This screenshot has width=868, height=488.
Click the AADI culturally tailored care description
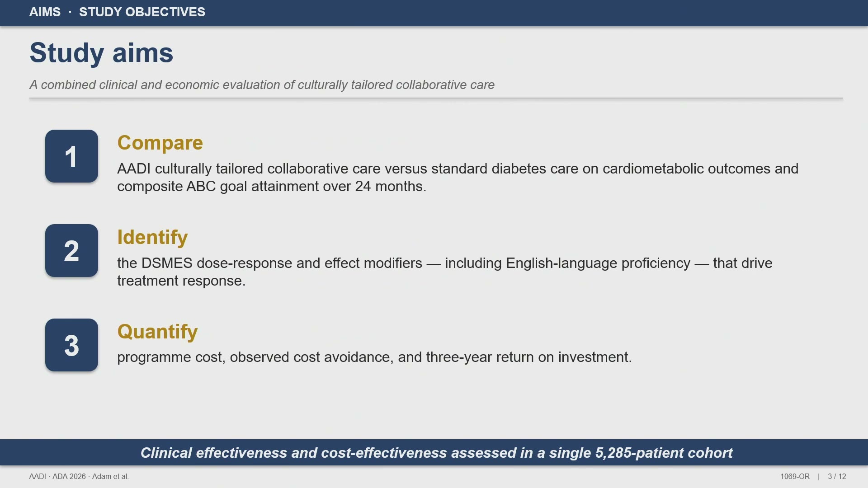458,178
